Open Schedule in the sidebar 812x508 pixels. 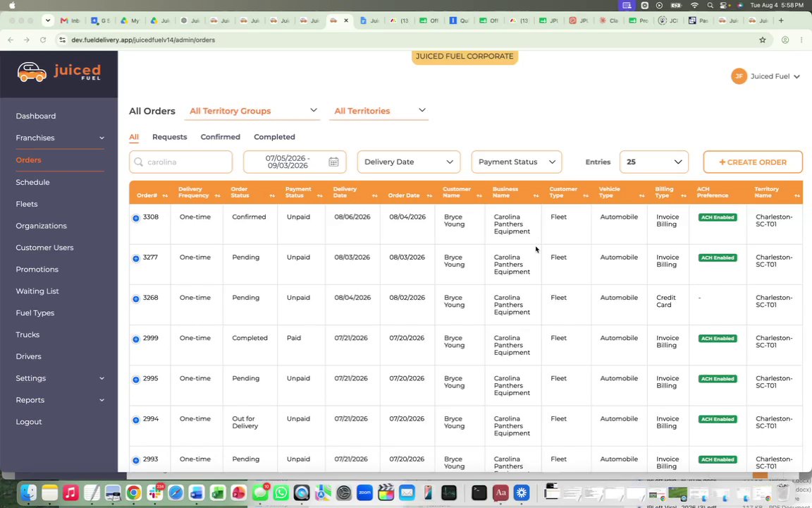32,183
